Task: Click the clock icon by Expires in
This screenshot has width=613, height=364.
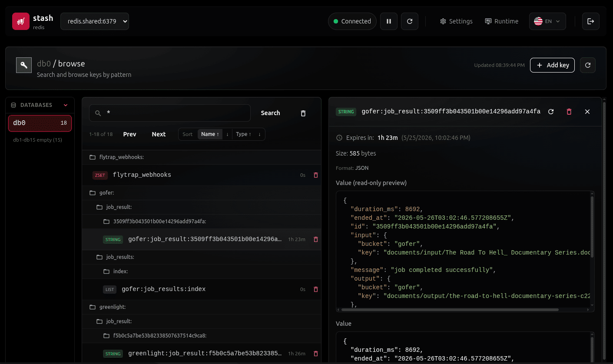Action: coord(339,138)
